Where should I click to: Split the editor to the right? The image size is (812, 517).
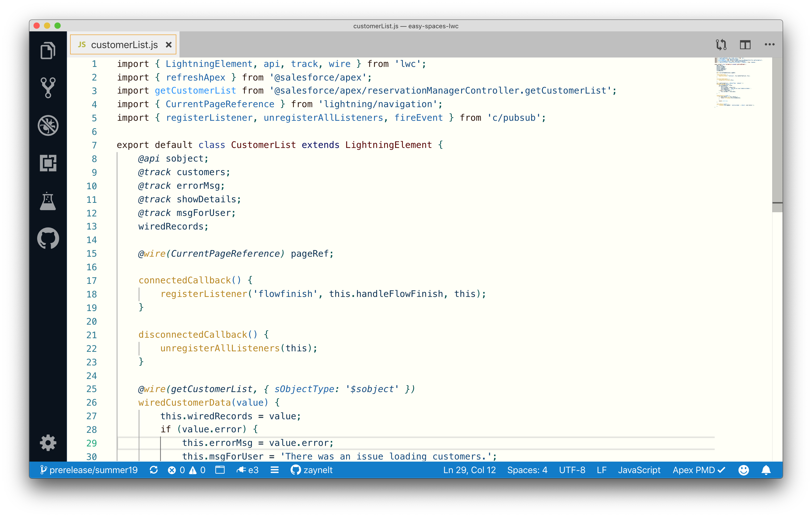(x=745, y=44)
